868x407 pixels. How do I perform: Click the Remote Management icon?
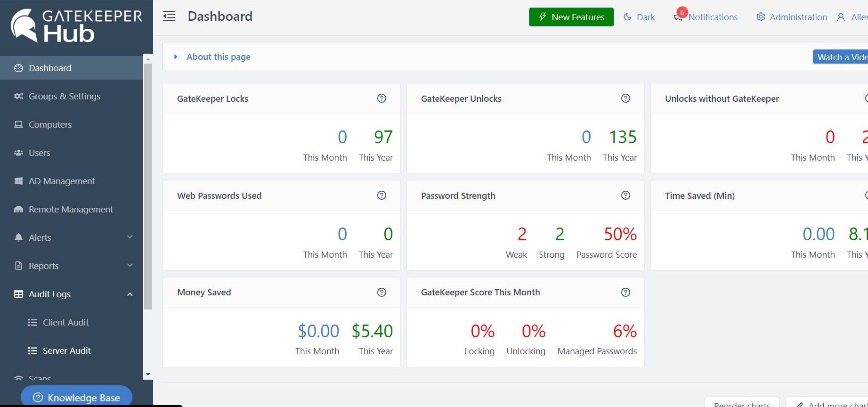[x=18, y=209]
